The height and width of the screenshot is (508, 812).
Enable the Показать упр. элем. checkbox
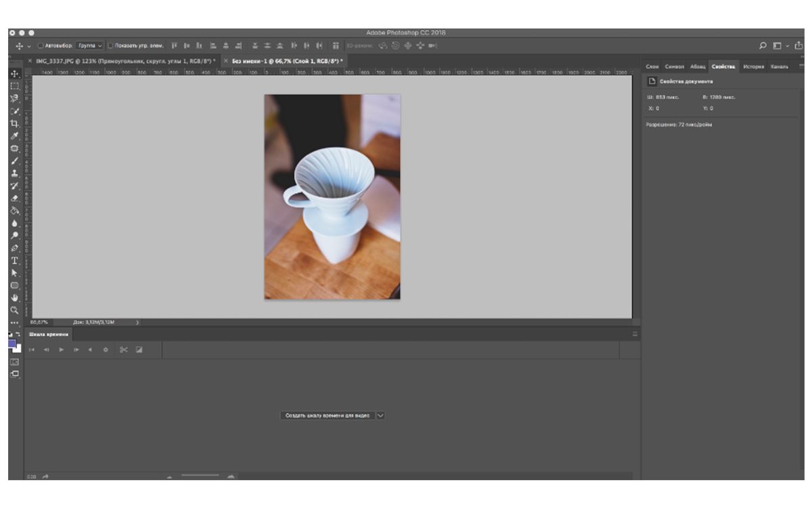tap(110, 45)
